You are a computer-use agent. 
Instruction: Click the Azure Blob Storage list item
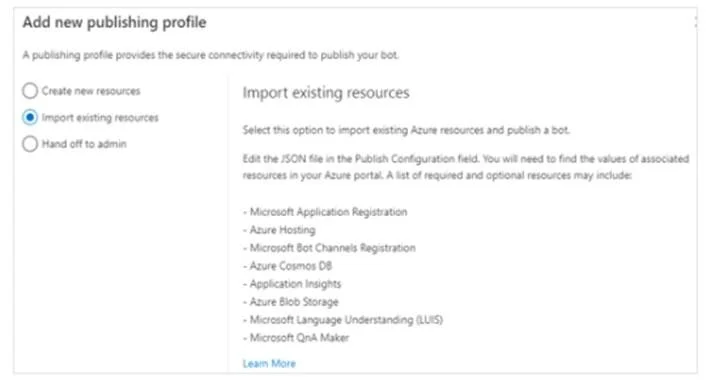(x=291, y=302)
